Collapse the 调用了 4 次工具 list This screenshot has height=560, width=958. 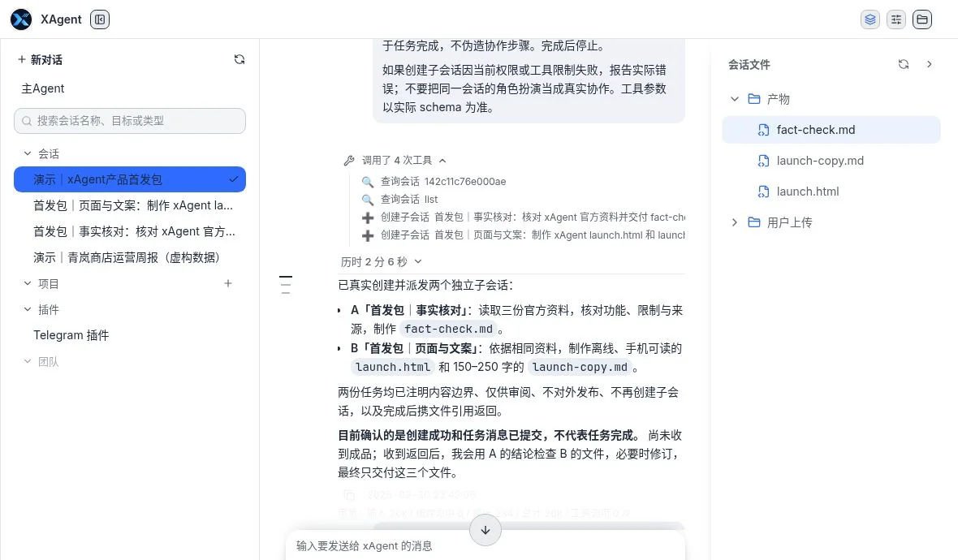(395, 161)
